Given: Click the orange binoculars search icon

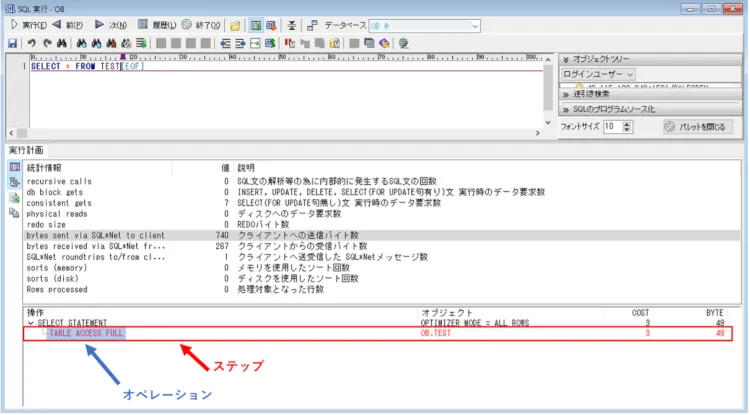Looking at the screenshot, I should (111, 44).
